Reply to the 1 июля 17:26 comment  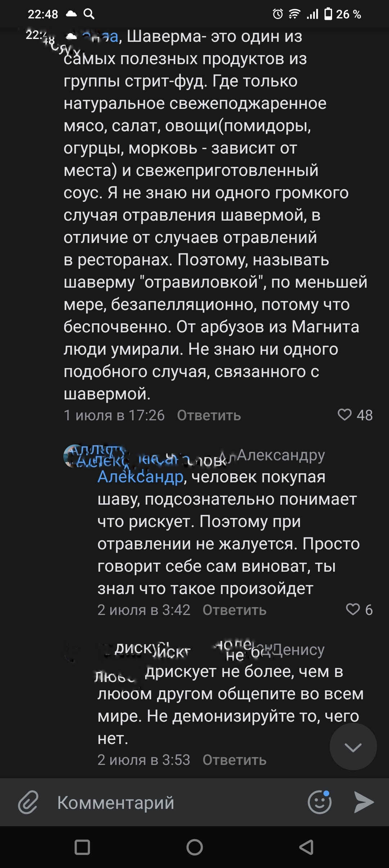point(209,416)
